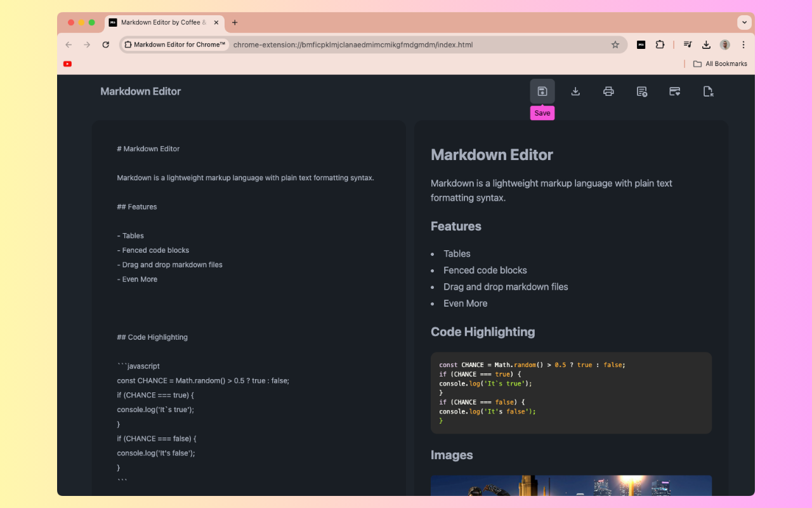Create a new document via the rightmost toolbar icon
Image resolution: width=812 pixels, height=508 pixels.
707,91
